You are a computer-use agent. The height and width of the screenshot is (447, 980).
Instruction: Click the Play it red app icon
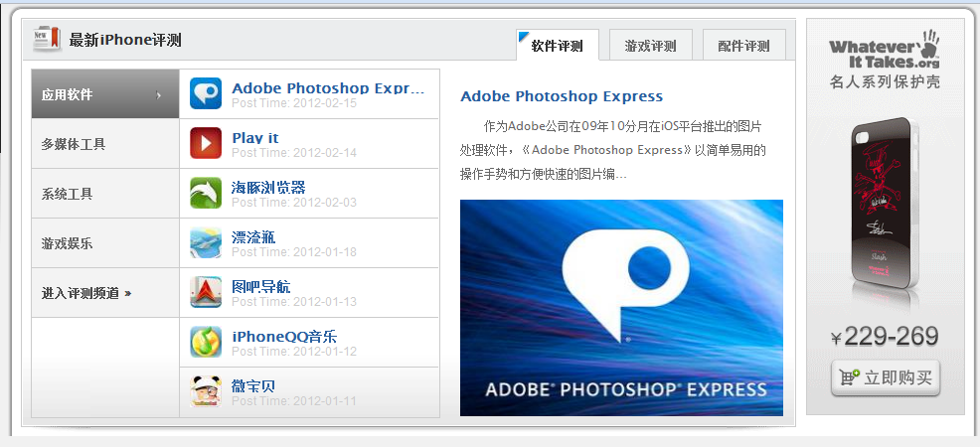click(x=206, y=144)
